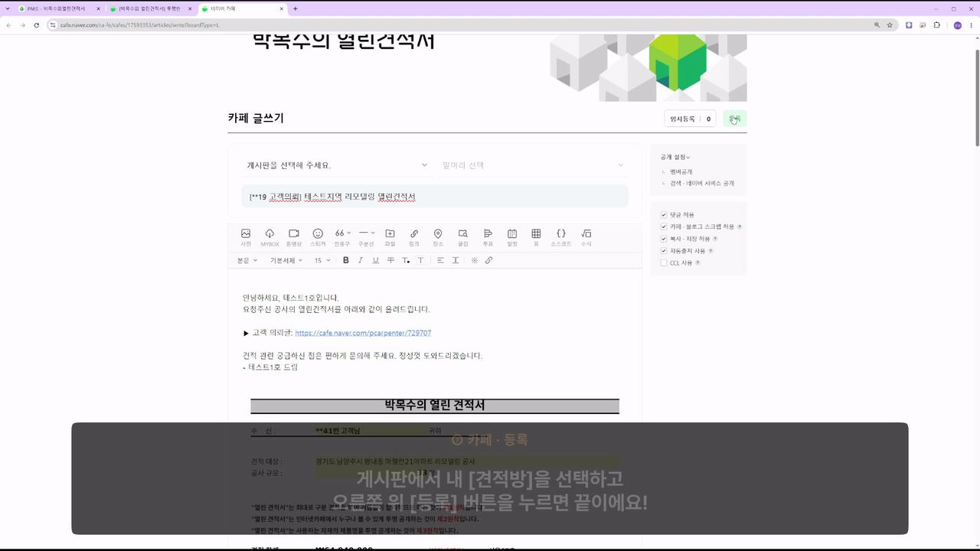Add a poll with 투표 icon
Viewport: 980px width, 551px height.
(x=488, y=237)
